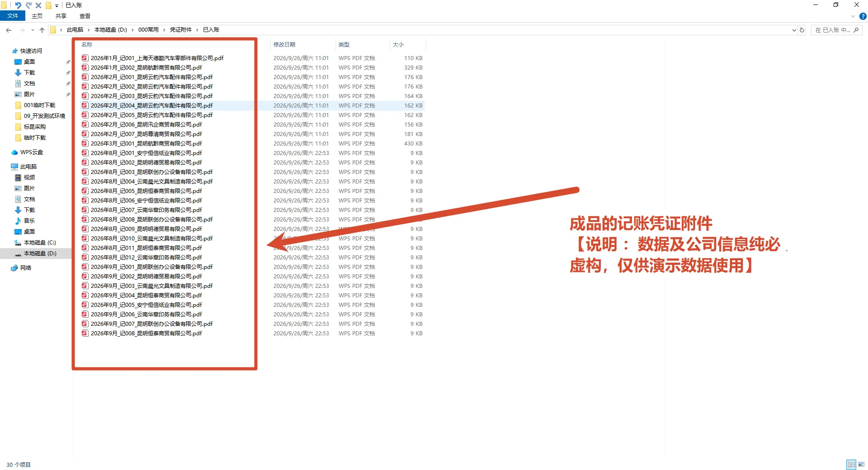Click 此电脑 in the address breadcrumb
Viewport: 868px width, 470px height.
pos(75,30)
